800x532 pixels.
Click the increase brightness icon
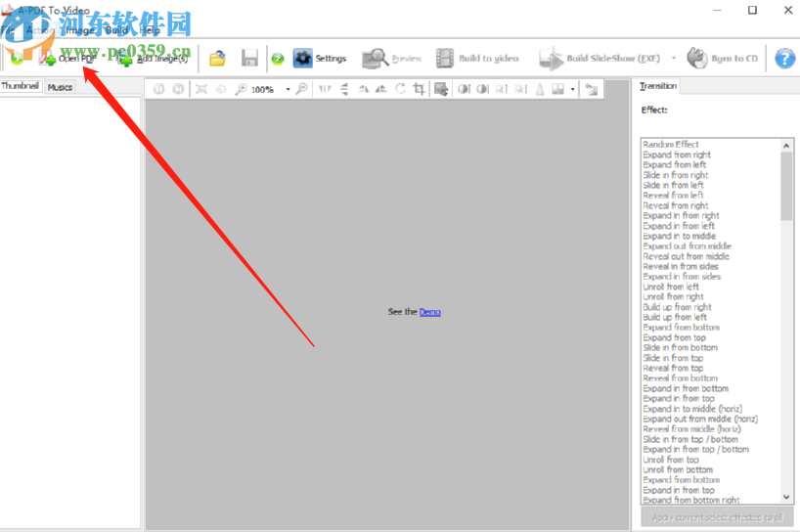point(502,89)
